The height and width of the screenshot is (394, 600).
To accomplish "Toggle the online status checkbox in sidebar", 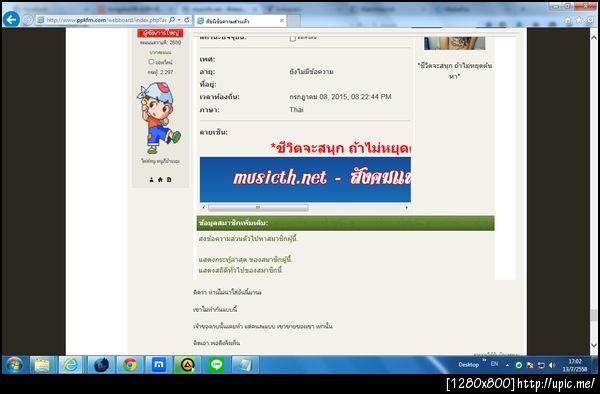I will coord(151,62).
